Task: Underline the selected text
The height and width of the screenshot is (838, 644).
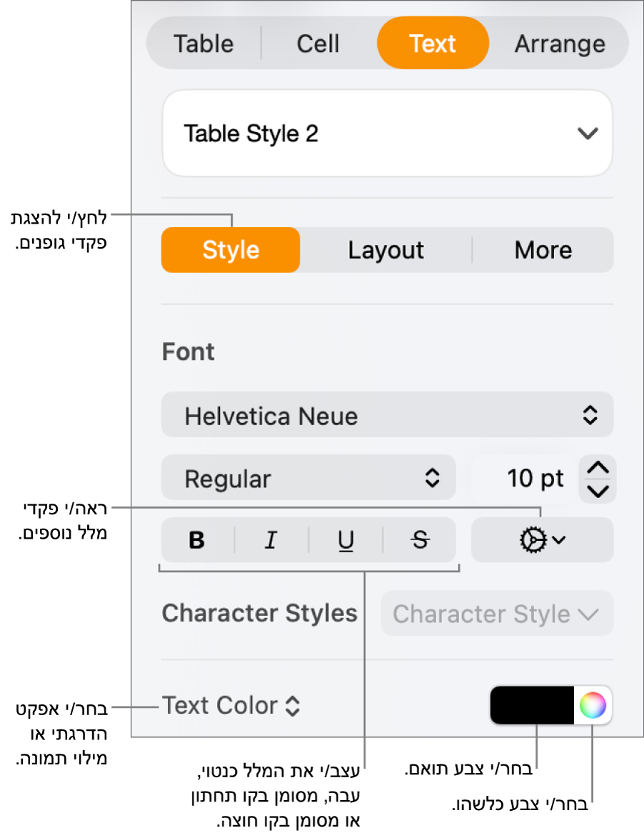Action: pos(346,541)
